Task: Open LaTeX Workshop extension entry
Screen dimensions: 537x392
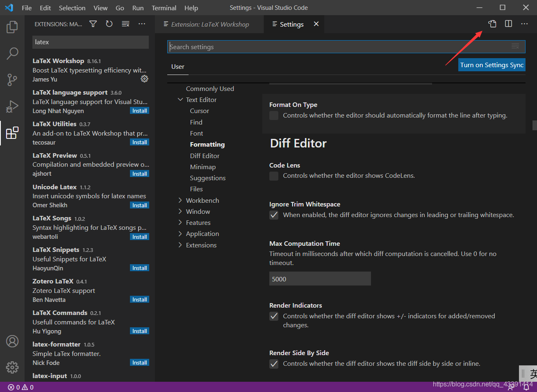Action: (90, 70)
